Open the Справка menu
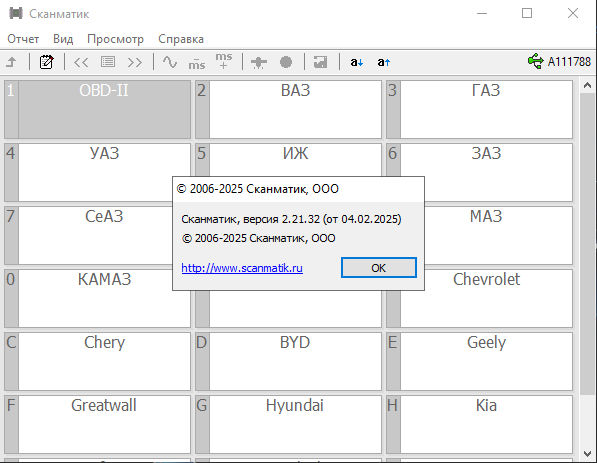The image size is (597, 463). click(181, 39)
